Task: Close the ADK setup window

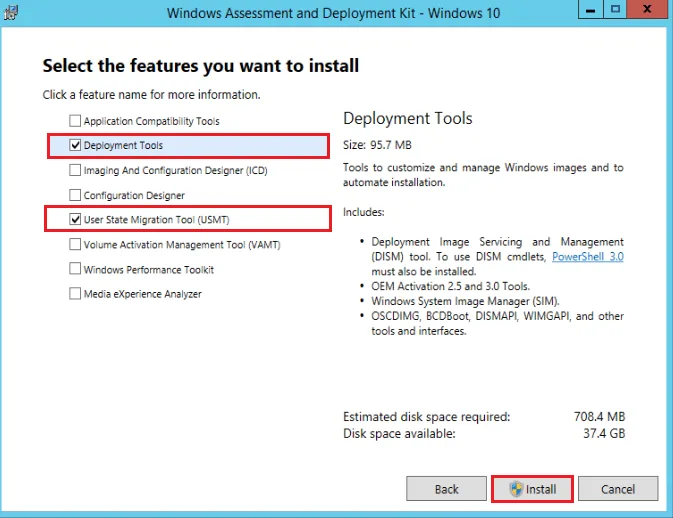Action: click(x=647, y=9)
